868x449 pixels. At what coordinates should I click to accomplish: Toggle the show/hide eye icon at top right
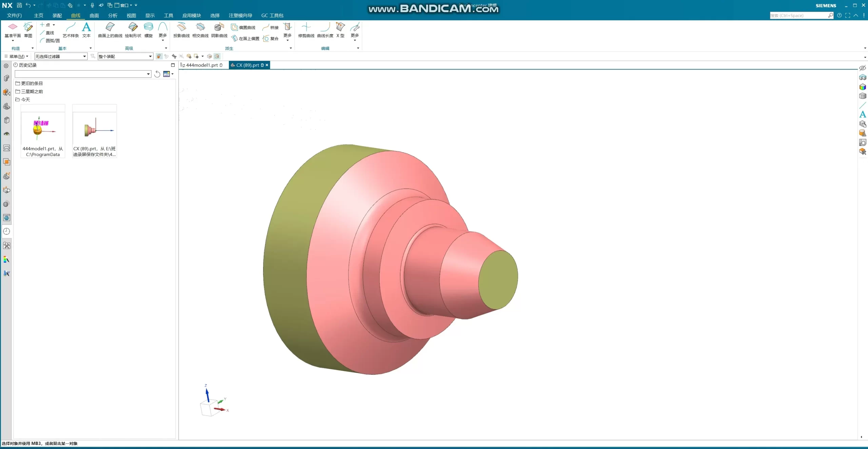tap(863, 68)
